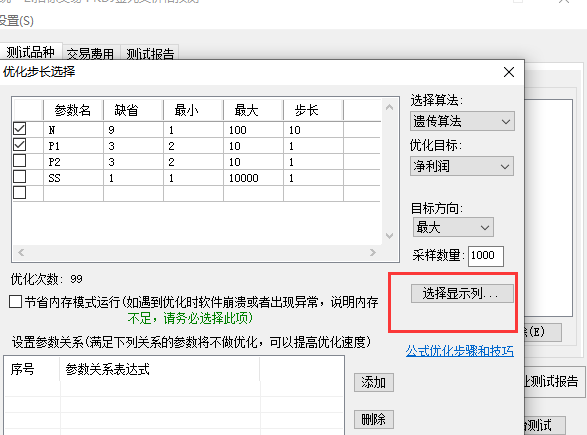The height and width of the screenshot is (435, 587).
Task: Click the parameter table's scroll left arrow
Action: [x=21, y=253]
